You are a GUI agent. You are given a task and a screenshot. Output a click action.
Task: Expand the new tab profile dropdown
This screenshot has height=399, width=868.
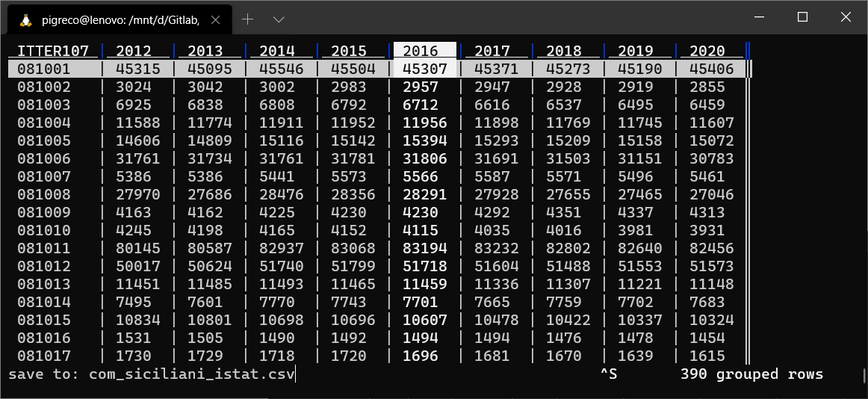[279, 19]
